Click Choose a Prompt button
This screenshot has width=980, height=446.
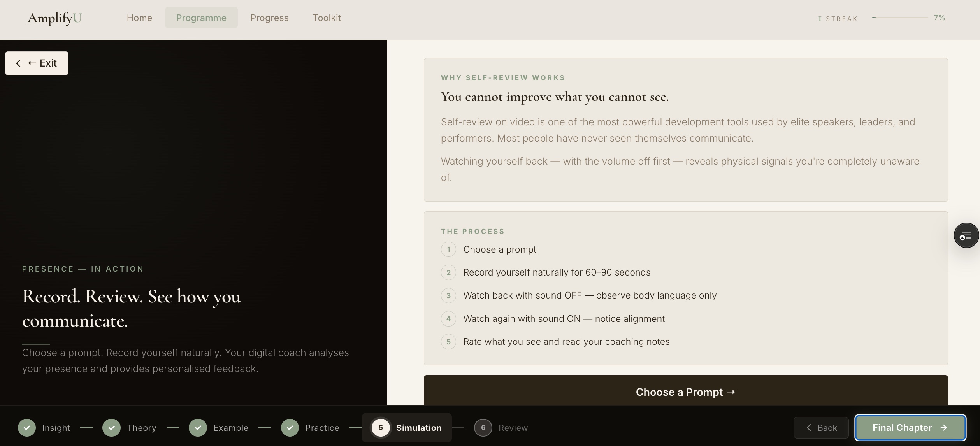pyautogui.click(x=686, y=390)
